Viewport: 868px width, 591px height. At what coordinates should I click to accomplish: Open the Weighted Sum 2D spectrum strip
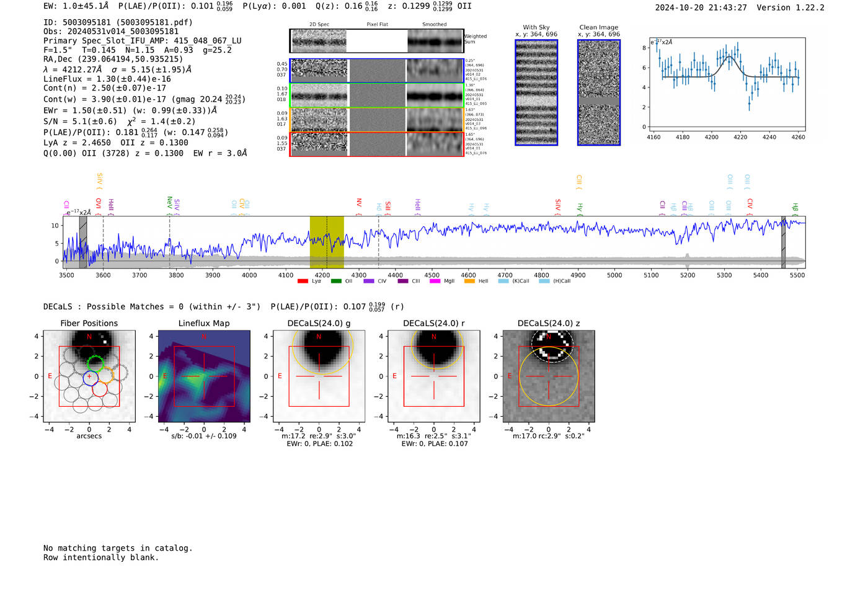[376, 41]
